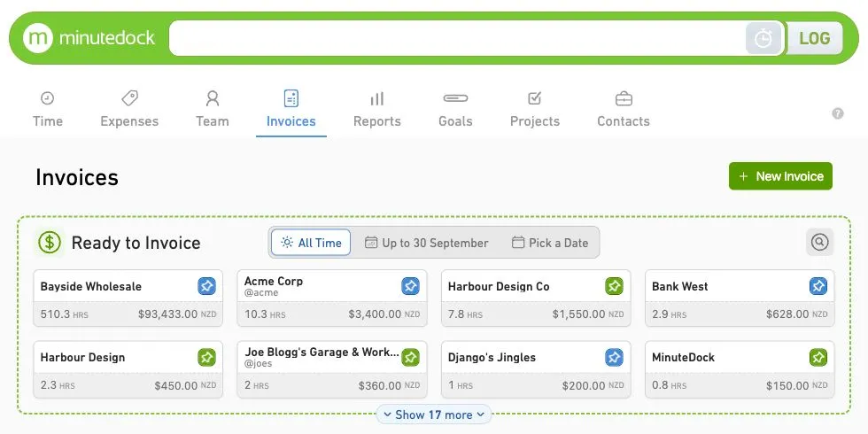Open Joe Blogg's Garage & Work card
Screen dimensions: 868x434
click(332, 369)
